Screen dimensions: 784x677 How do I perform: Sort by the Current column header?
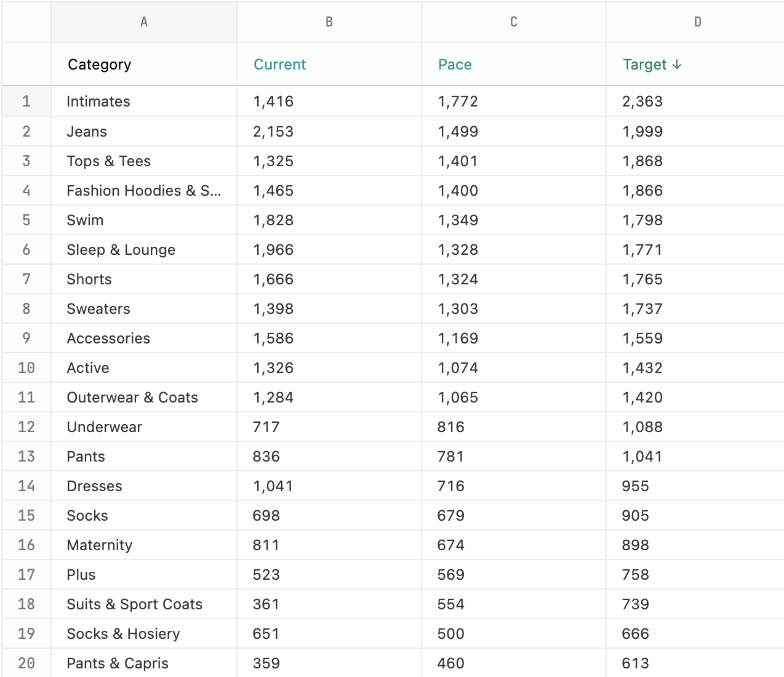280,65
